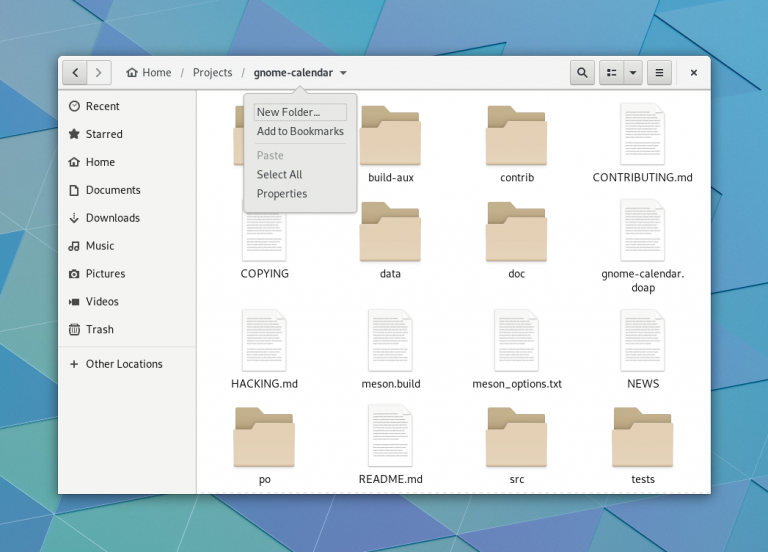The height and width of the screenshot is (552, 768).
Task: Select the NEWS file icon
Action: [x=643, y=340]
